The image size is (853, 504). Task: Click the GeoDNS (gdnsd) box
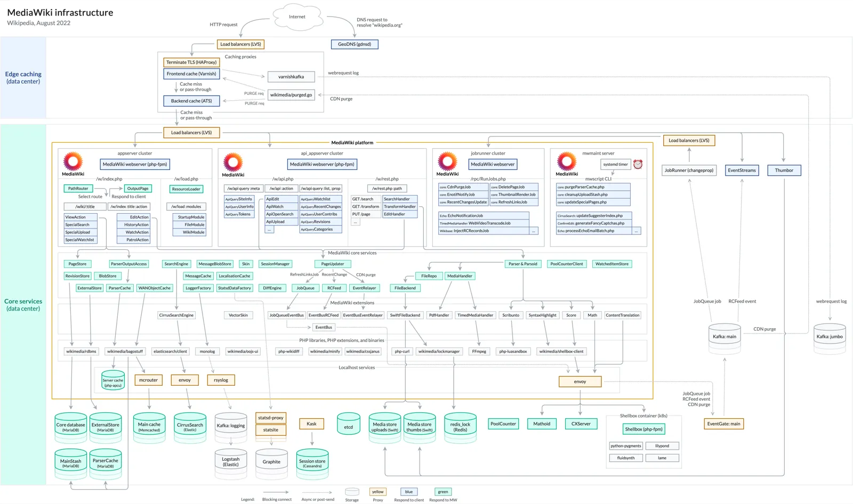tap(355, 44)
